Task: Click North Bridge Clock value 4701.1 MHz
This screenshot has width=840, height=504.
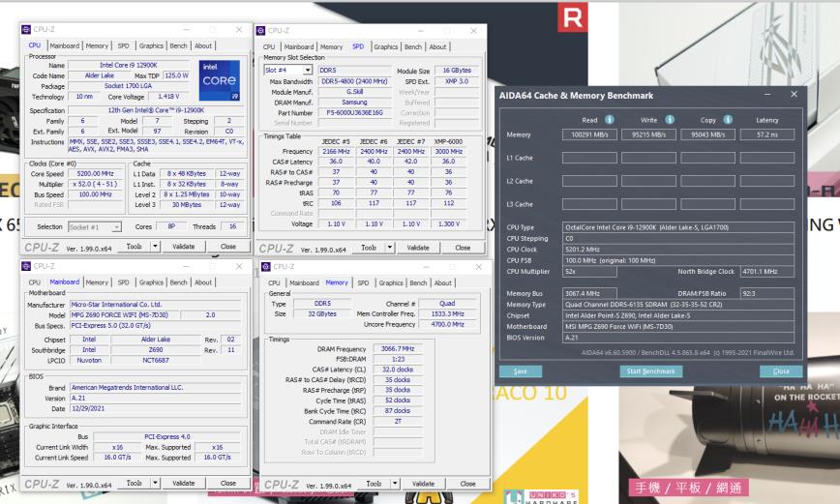Action: (x=767, y=272)
